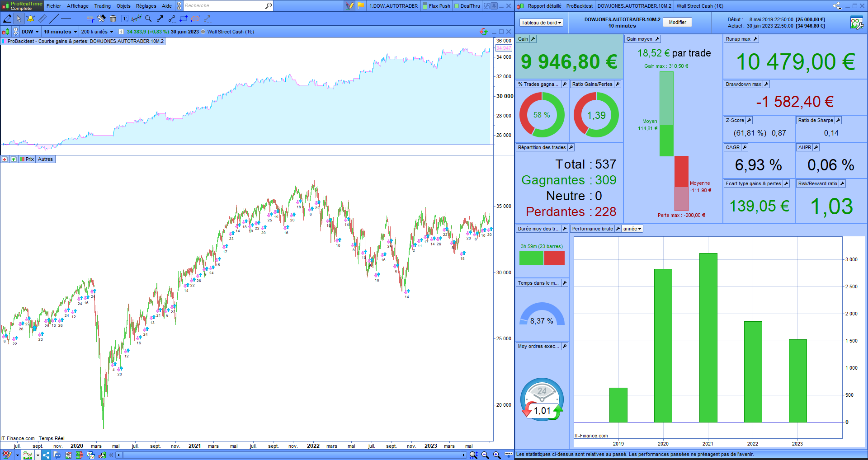Image resolution: width=868 pixels, height=460 pixels.
Task: Open the année period dropdown
Action: (632, 229)
